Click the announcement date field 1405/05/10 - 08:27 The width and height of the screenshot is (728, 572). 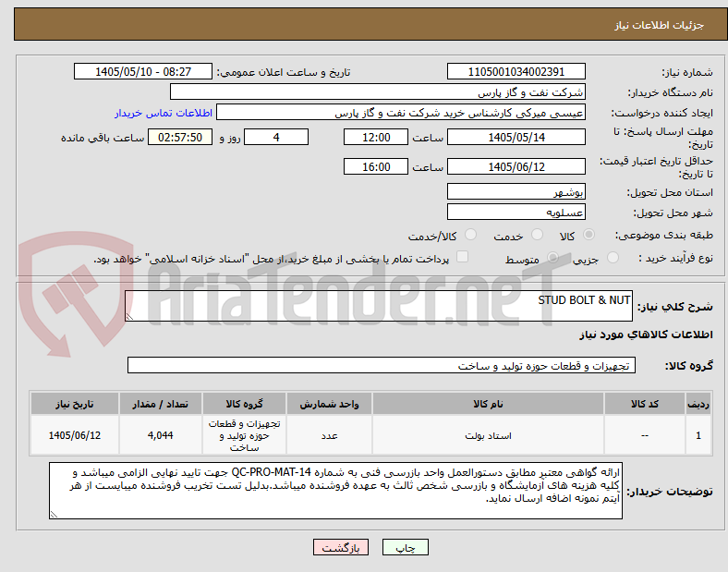coord(143,72)
